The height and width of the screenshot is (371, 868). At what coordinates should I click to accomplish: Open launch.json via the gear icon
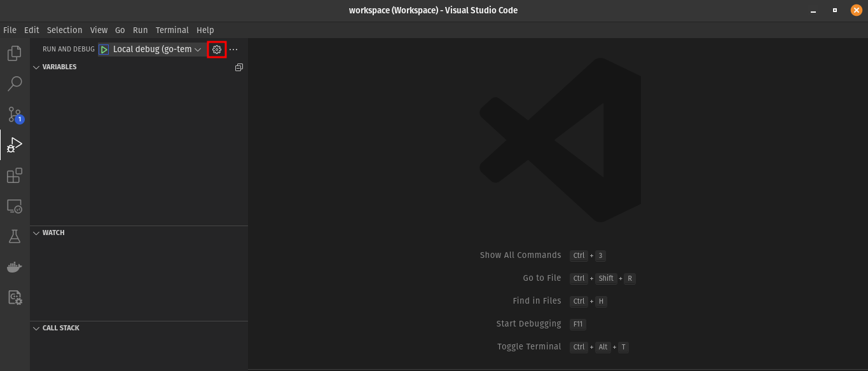(217, 49)
